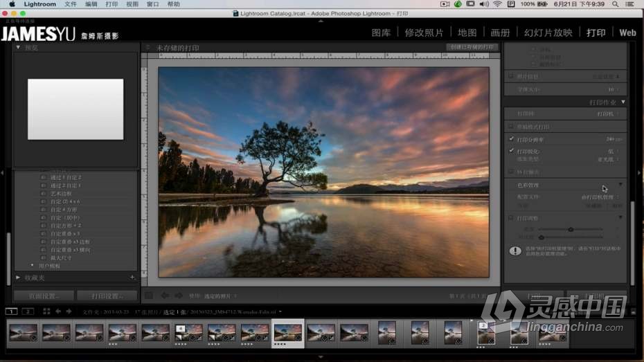Click the plus icon on the 收藏夹 panel

pos(132,278)
